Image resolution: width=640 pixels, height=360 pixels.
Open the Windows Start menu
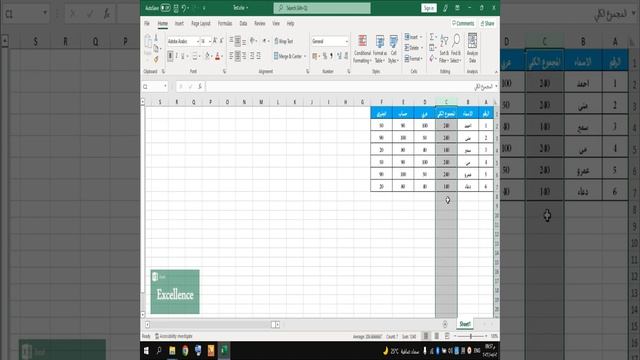[146, 351]
